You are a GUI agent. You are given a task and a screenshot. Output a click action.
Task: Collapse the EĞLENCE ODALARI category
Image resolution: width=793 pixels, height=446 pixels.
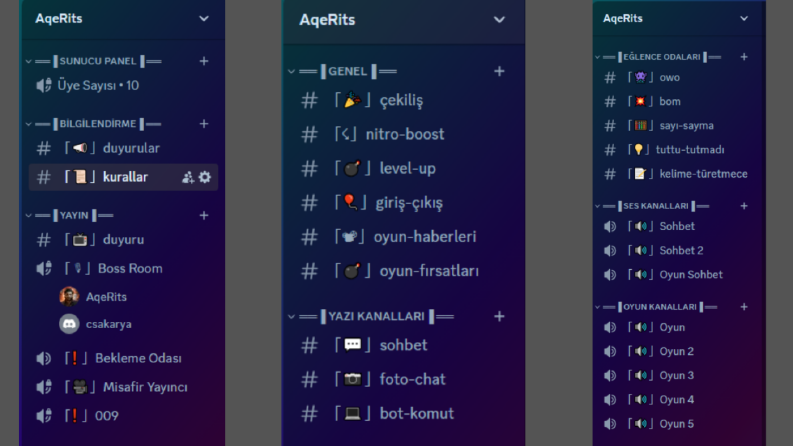tap(597, 57)
